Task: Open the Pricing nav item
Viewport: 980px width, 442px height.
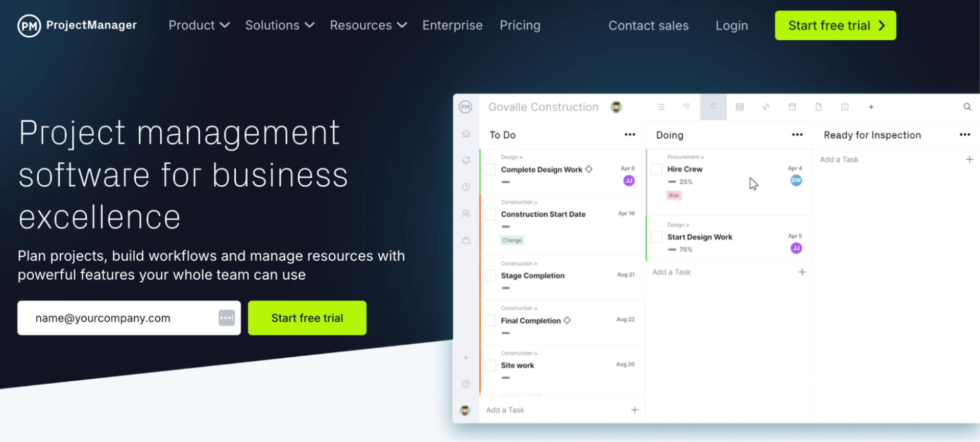Action: pyautogui.click(x=520, y=25)
